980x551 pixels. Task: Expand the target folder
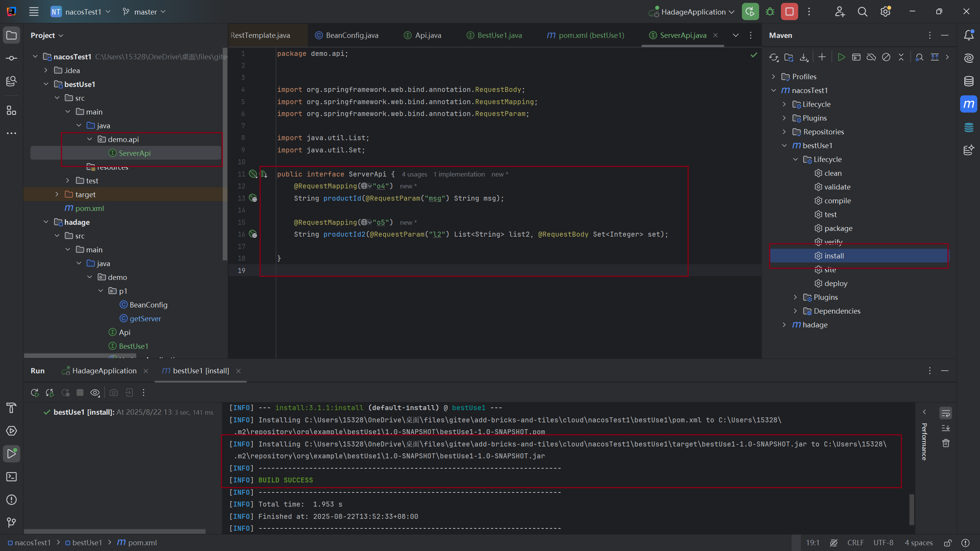coord(57,195)
